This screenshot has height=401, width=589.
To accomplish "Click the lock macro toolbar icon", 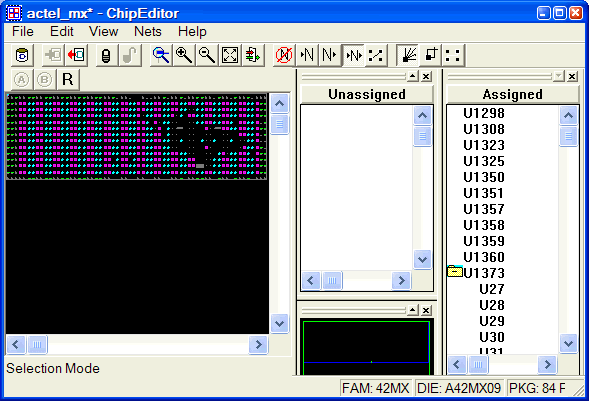I will point(106,55).
